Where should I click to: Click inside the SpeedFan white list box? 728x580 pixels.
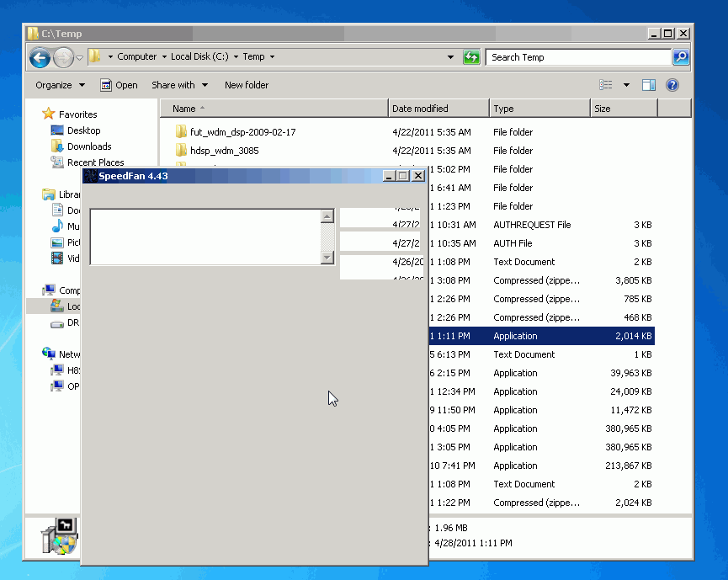[205, 237]
